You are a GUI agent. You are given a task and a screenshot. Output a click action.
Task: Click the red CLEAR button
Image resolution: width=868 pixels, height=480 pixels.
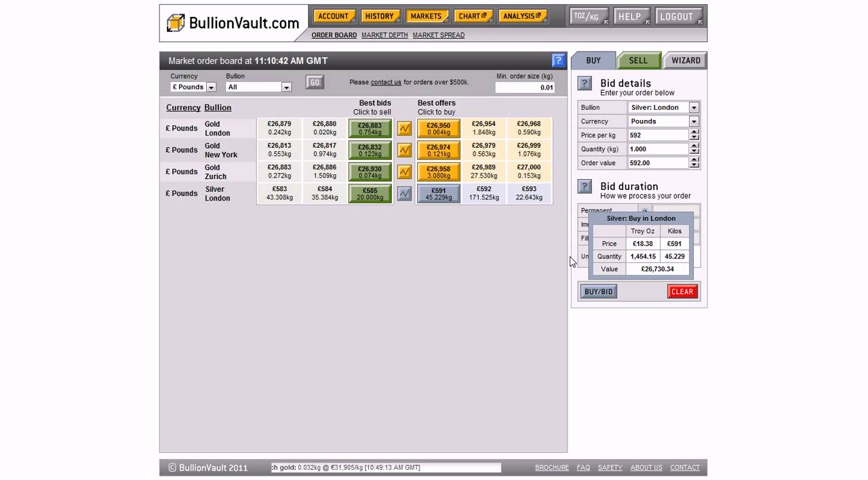(x=682, y=292)
